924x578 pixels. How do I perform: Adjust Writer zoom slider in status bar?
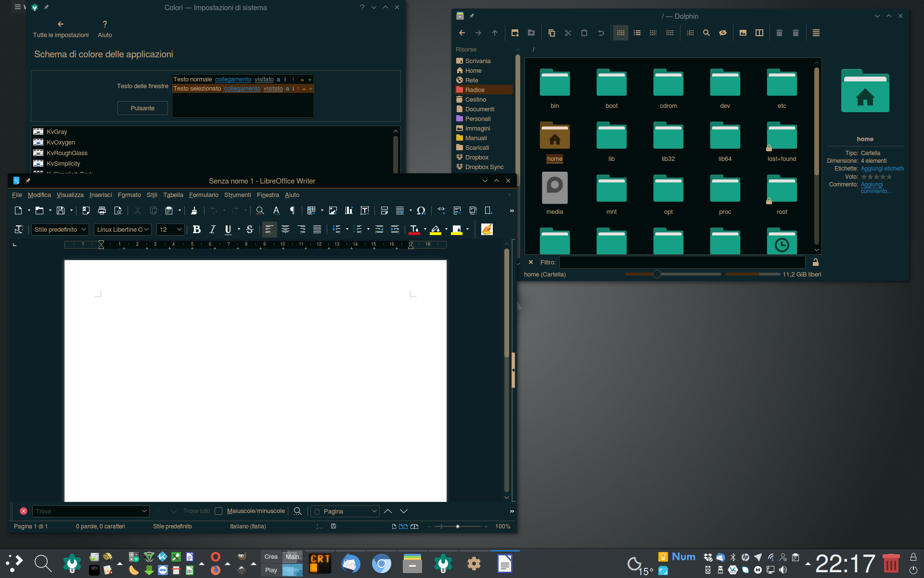pos(458,526)
